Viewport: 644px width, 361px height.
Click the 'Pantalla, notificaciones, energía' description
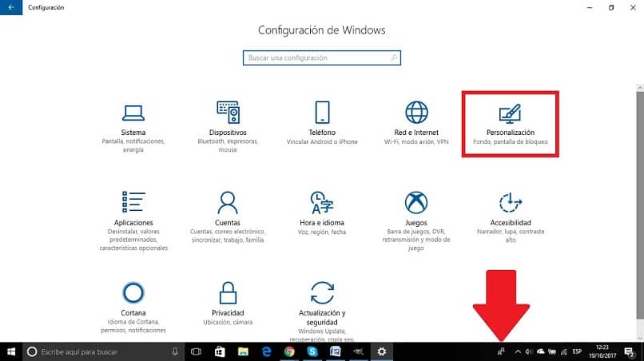point(133,145)
